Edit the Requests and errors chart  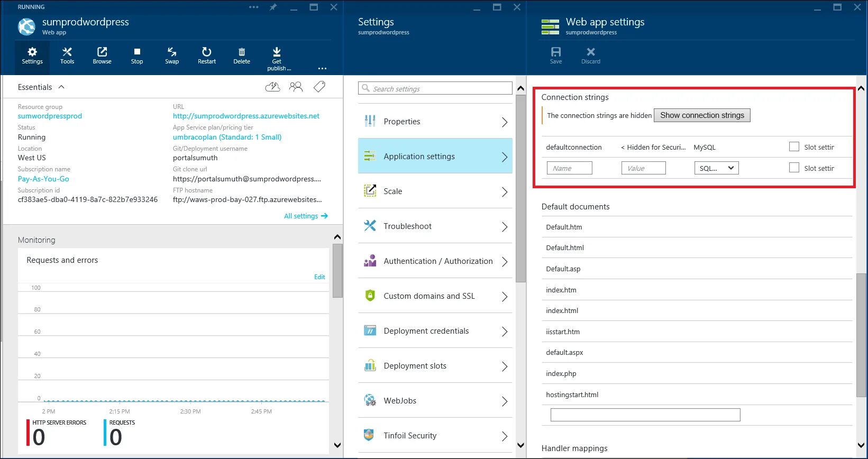(319, 277)
